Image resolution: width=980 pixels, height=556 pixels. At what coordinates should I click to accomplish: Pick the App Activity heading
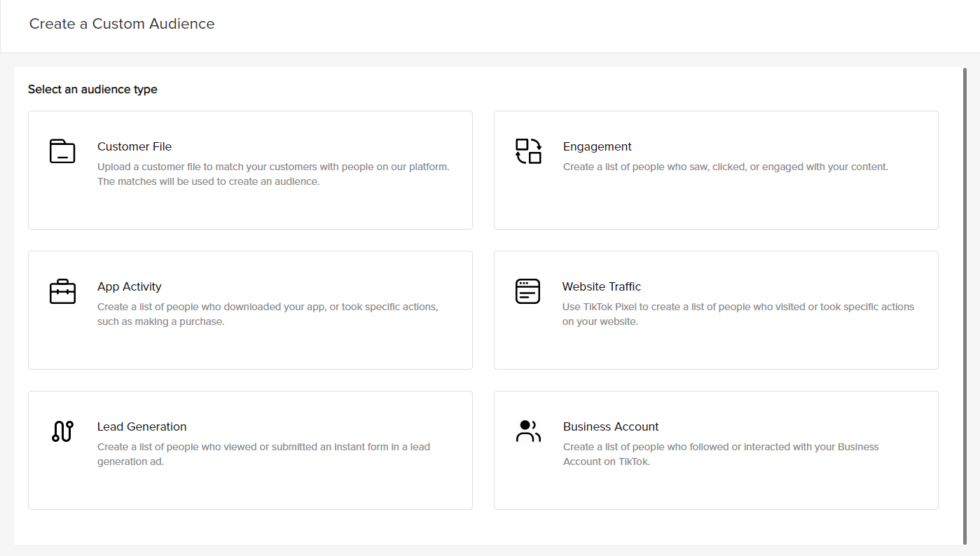coord(130,286)
